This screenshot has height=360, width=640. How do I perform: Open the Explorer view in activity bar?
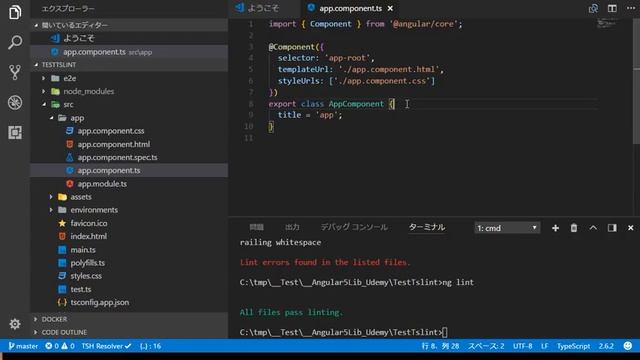pyautogui.click(x=15, y=12)
